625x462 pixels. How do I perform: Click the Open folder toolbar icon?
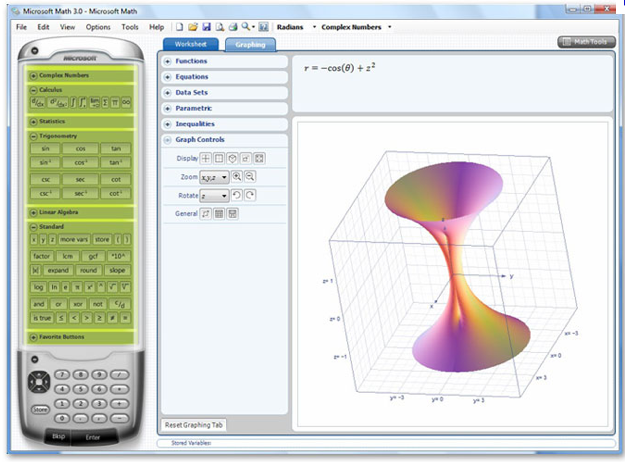(193, 27)
